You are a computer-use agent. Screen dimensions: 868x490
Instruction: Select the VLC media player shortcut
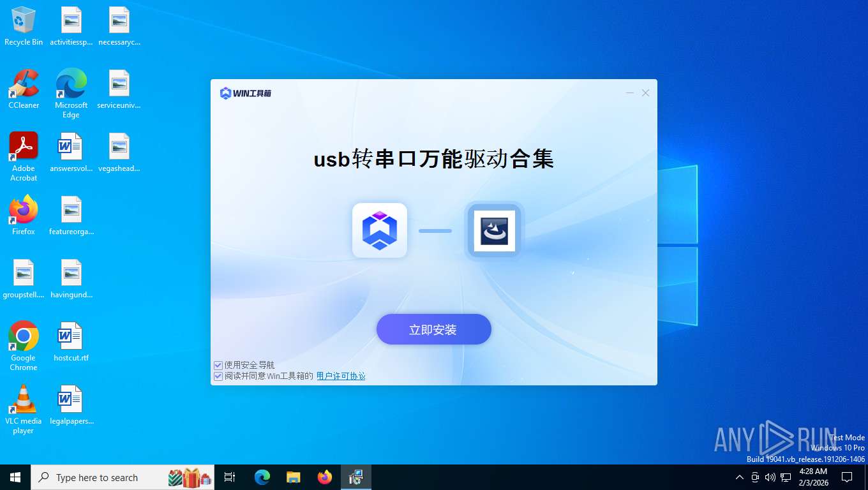point(24,410)
